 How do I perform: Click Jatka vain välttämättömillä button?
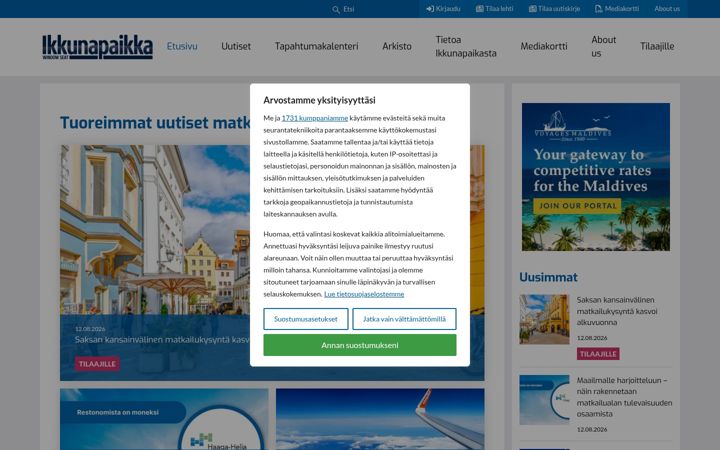click(x=405, y=319)
